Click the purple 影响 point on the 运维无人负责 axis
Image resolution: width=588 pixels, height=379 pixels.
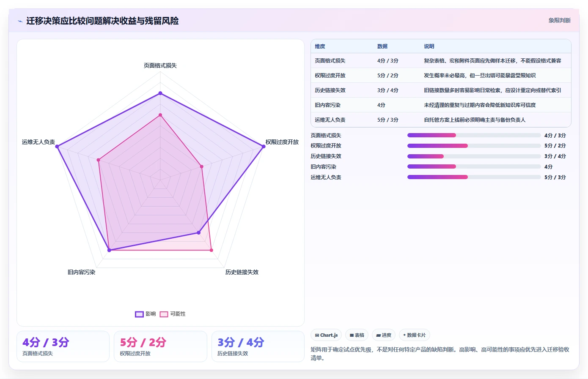pyautogui.click(x=57, y=147)
